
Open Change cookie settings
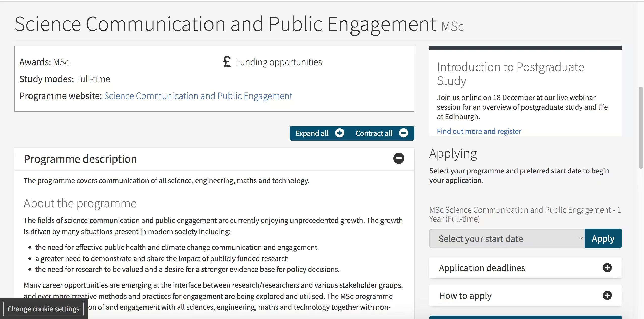[x=43, y=309]
